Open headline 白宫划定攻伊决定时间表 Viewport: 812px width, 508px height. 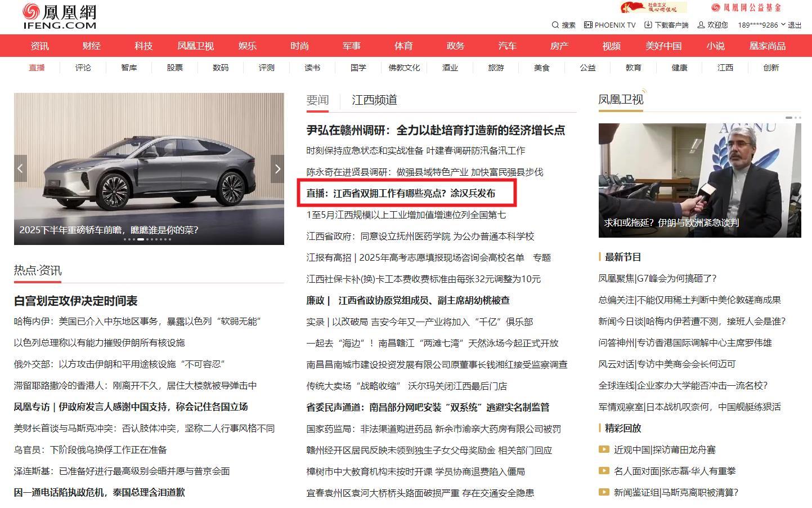point(76,301)
